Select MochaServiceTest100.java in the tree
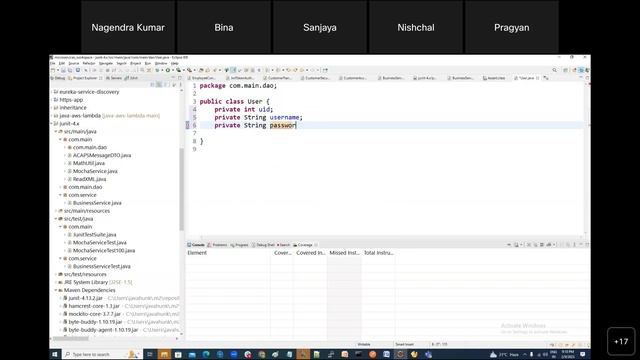 coord(104,251)
